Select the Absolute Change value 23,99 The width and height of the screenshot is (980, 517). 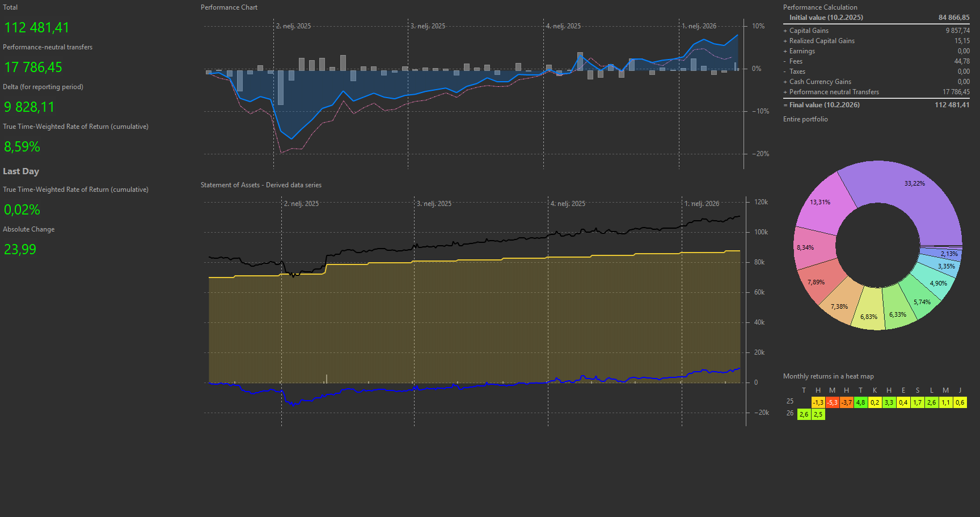click(20, 250)
